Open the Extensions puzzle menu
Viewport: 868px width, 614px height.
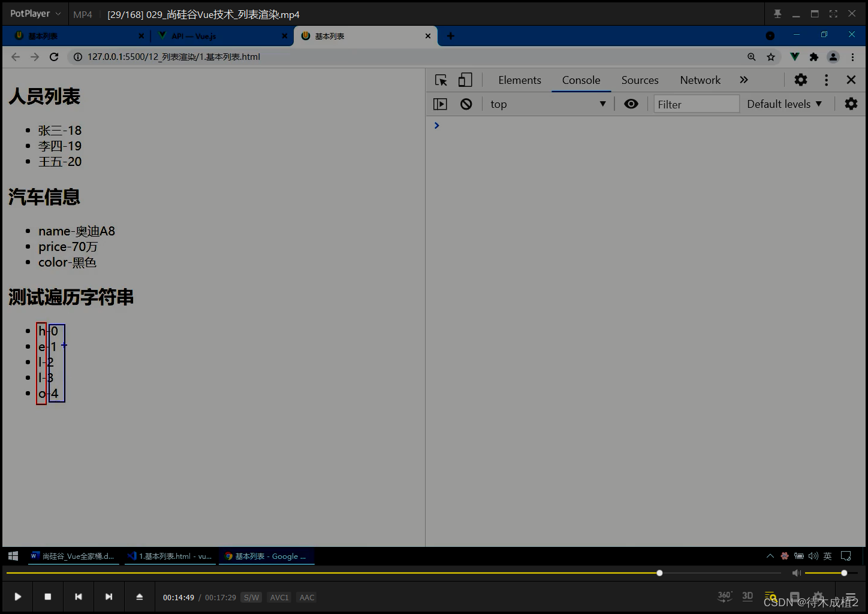(x=813, y=57)
